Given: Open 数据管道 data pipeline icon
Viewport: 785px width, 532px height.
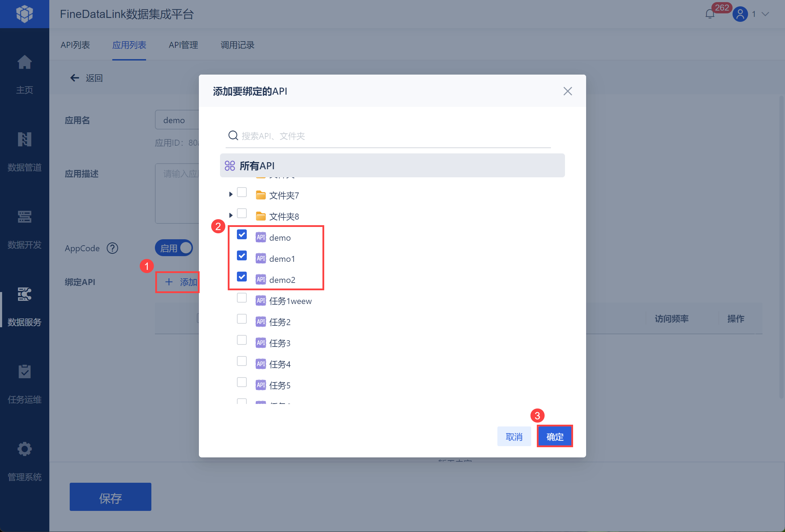Looking at the screenshot, I should click(x=24, y=140).
